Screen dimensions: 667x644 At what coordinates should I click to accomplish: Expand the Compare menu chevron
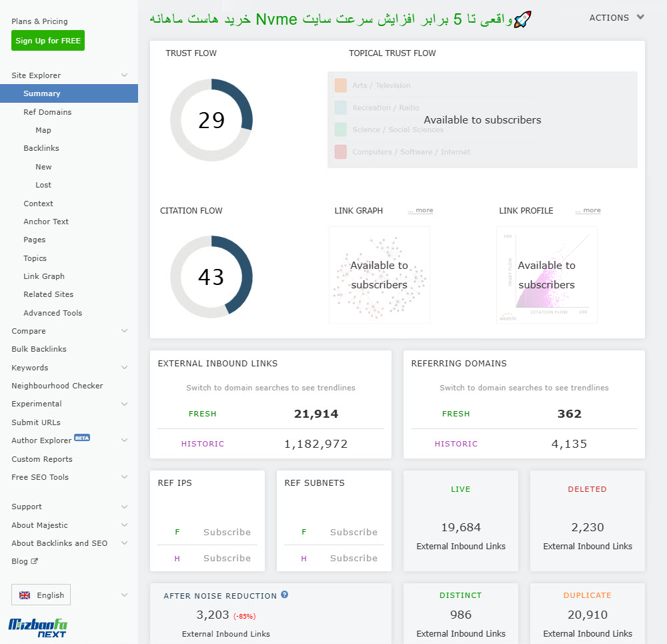click(124, 331)
